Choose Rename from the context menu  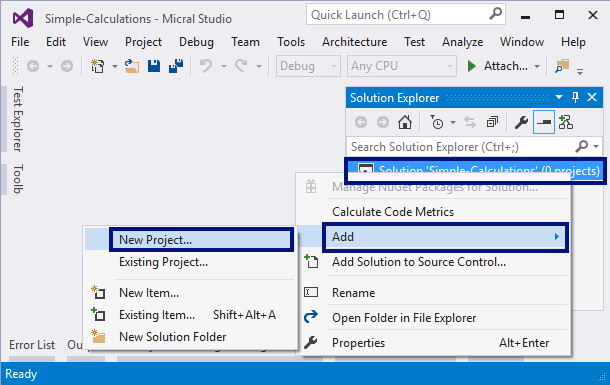434,292
